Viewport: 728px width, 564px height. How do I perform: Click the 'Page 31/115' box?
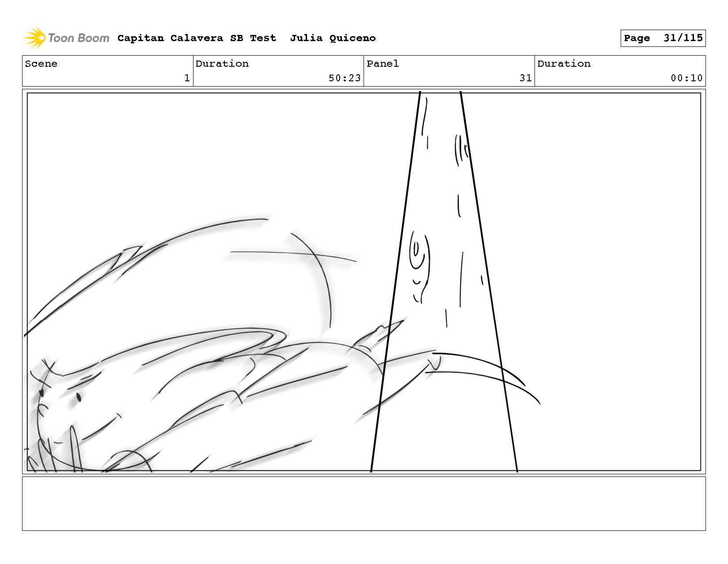[x=663, y=38]
